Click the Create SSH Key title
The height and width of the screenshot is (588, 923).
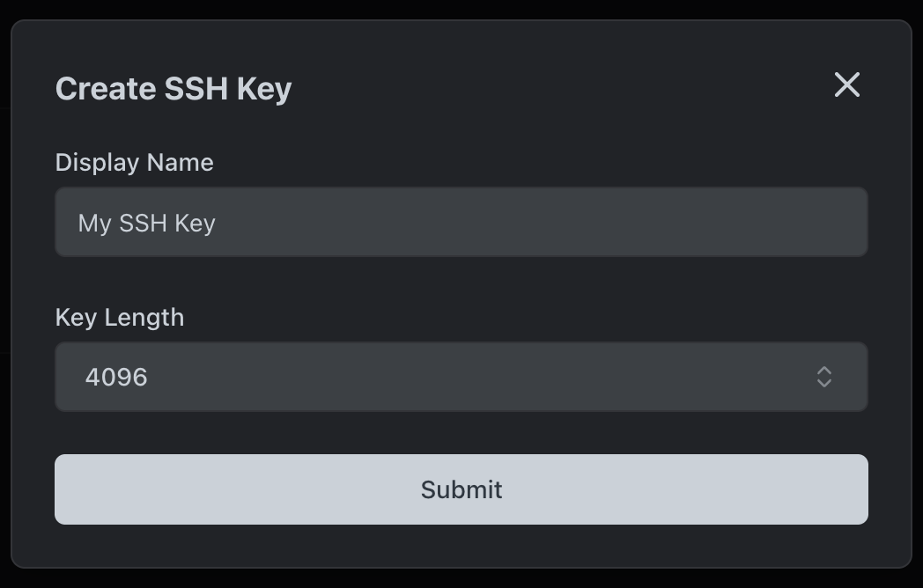(x=174, y=89)
